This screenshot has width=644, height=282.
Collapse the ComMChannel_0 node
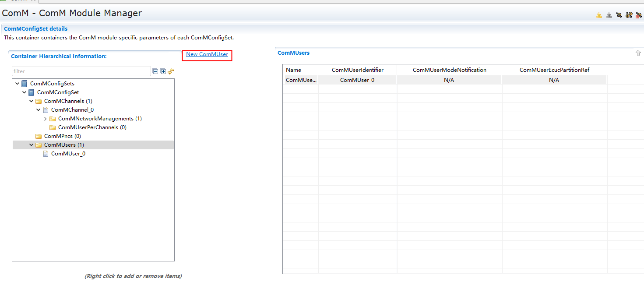tap(39, 110)
